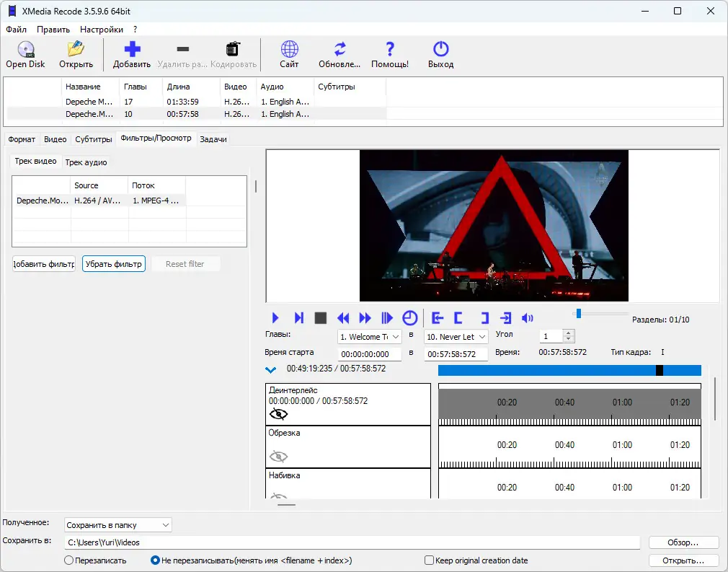Enable Keep original creation date checkbox
Image resolution: width=728 pixels, height=572 pixels.
(x=430, y=560)
